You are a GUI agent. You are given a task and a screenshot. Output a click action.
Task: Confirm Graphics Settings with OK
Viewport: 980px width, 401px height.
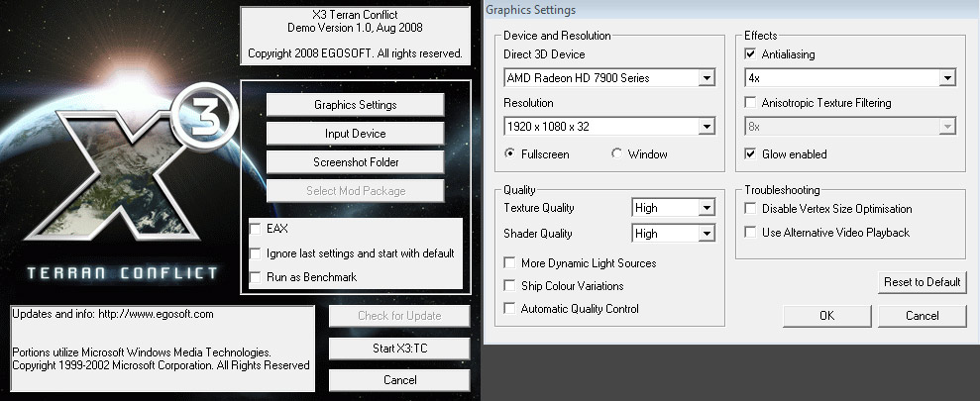click(826, 316)
